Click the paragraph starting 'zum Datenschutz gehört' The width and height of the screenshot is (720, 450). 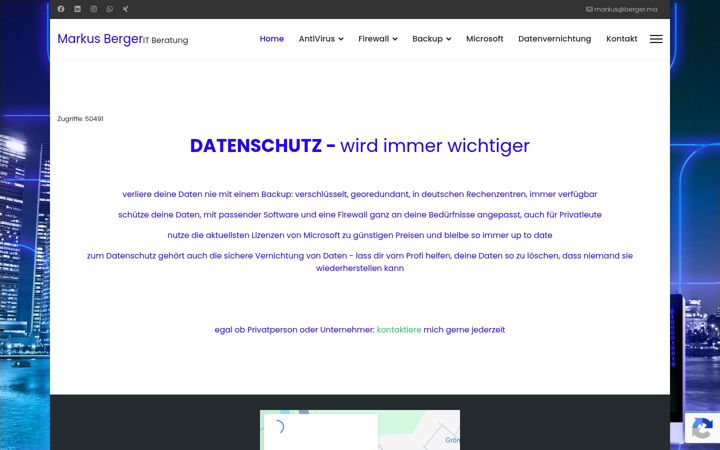(x=360, y=262)
